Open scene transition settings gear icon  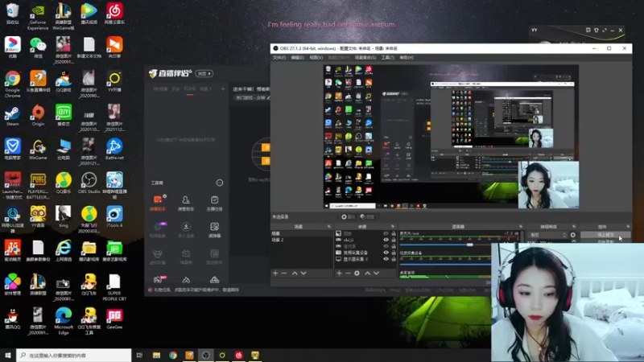click(x=573, y=235)
